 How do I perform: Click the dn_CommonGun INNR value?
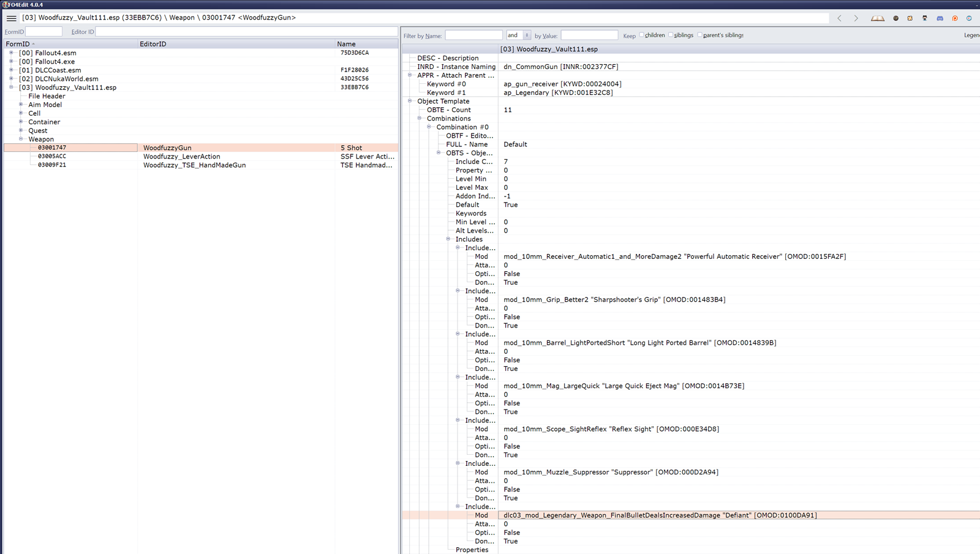561,67
